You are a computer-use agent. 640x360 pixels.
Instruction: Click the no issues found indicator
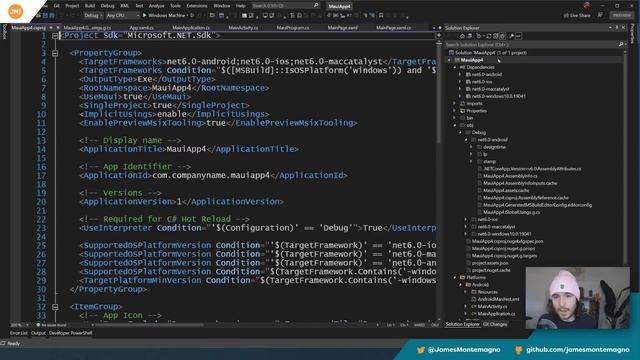point(51,325)
